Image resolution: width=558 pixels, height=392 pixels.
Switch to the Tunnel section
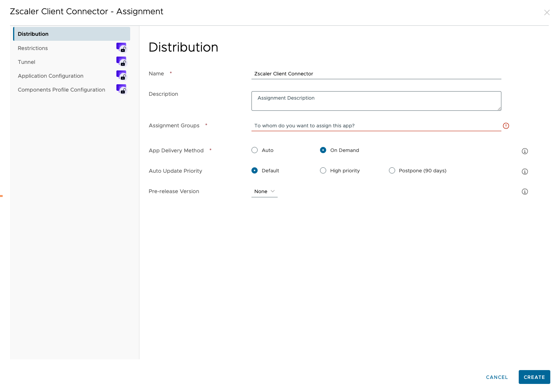(27, 62)
